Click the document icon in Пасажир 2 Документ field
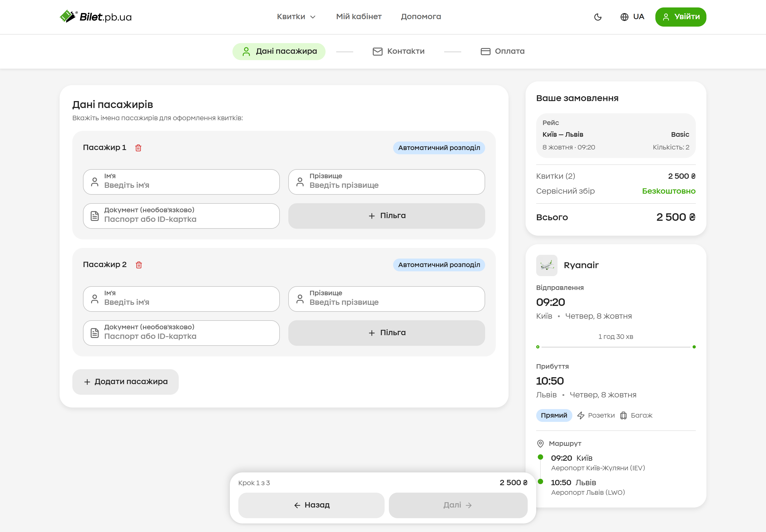This screenshot has width=766, height=532. pos(95,333)
